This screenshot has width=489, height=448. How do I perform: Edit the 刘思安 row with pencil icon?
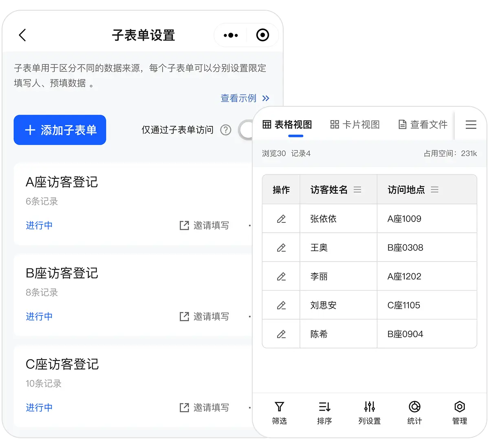[x=281, y=305]
